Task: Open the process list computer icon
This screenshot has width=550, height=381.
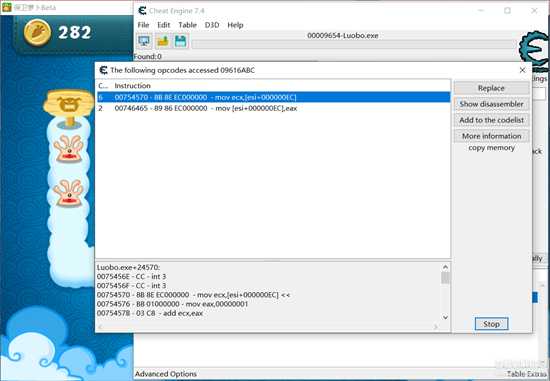Action: 144,41
